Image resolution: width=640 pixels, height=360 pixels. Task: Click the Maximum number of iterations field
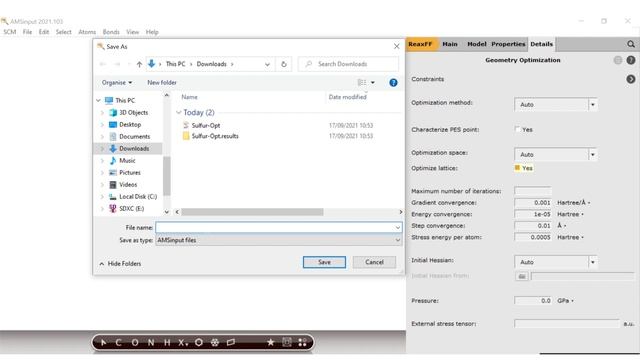533,191
